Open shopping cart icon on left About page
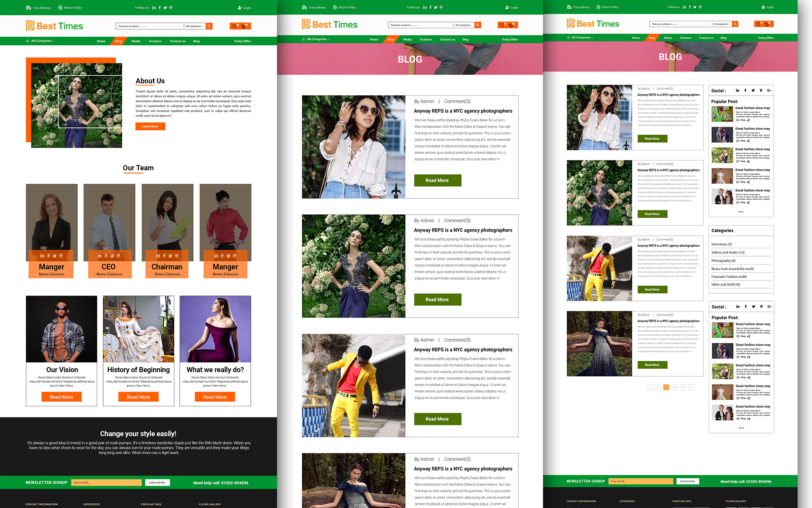 click(244, 26)
